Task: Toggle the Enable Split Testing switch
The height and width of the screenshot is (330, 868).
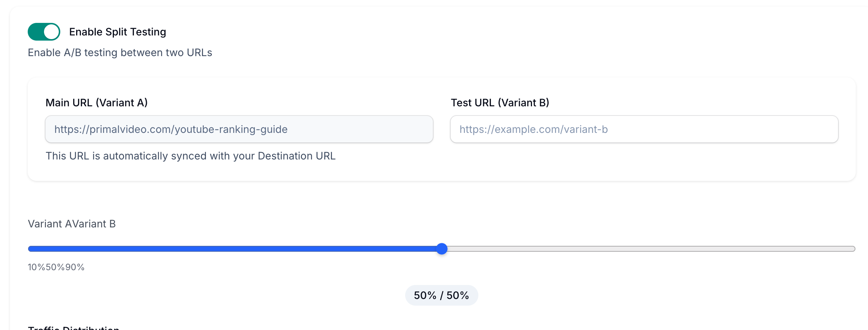Action: (44, 32)
